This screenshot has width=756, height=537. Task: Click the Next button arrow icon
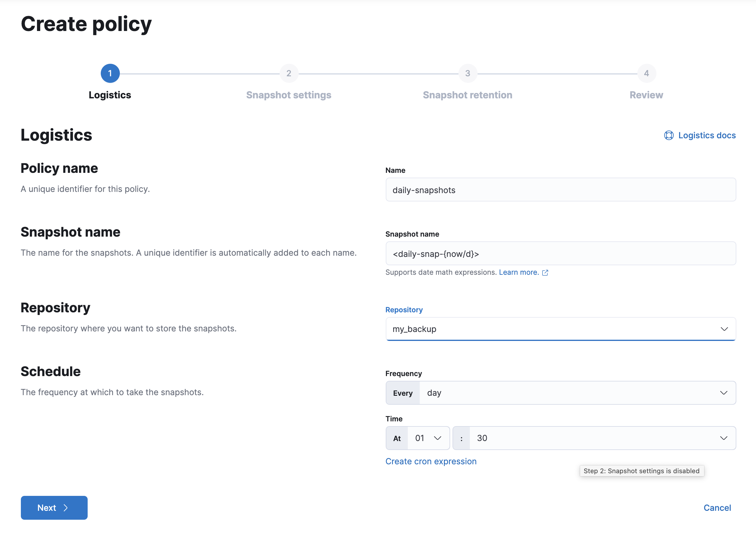coord(66,507)
